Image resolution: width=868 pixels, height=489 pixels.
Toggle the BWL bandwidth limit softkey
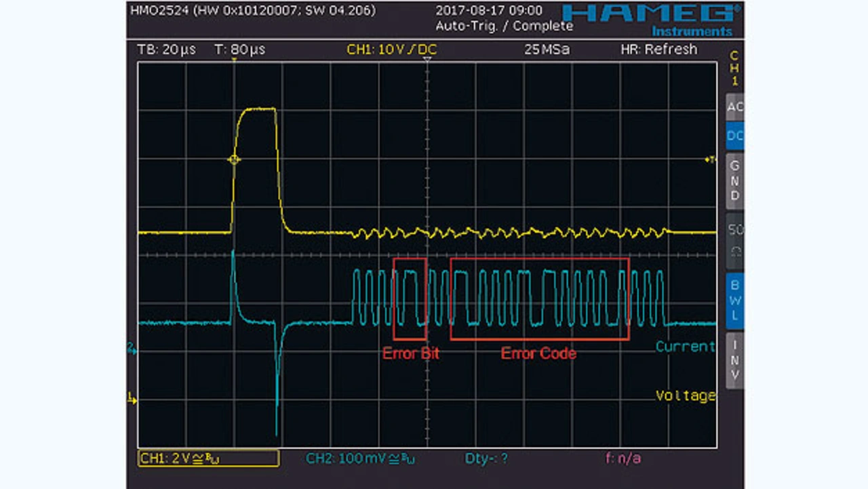click(734, 300)
